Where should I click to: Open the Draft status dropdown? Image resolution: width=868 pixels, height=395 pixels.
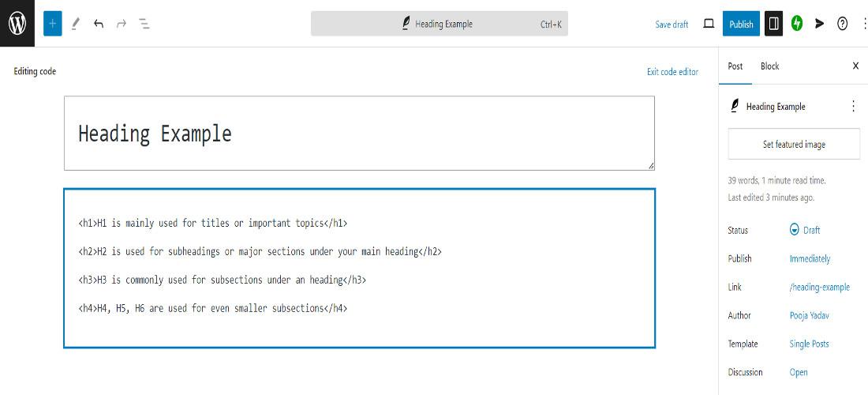[x=805, y=230]
